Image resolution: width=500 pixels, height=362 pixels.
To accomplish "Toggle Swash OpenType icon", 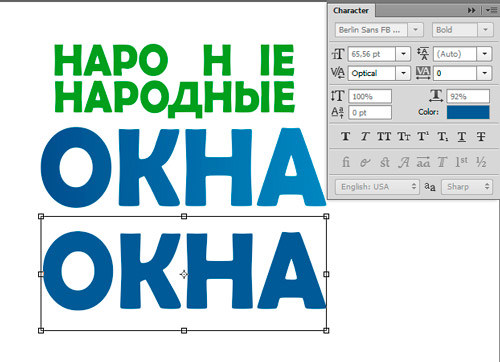I will (x=404, y=162).
